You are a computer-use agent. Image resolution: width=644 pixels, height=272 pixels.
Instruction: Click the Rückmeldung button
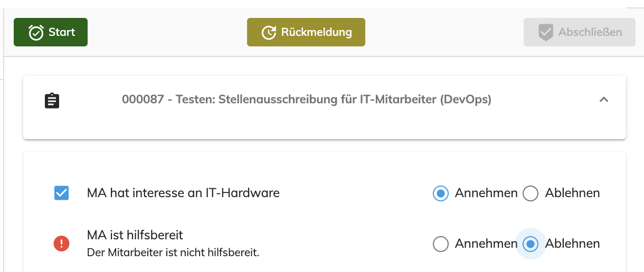click(x=306, y=32)
